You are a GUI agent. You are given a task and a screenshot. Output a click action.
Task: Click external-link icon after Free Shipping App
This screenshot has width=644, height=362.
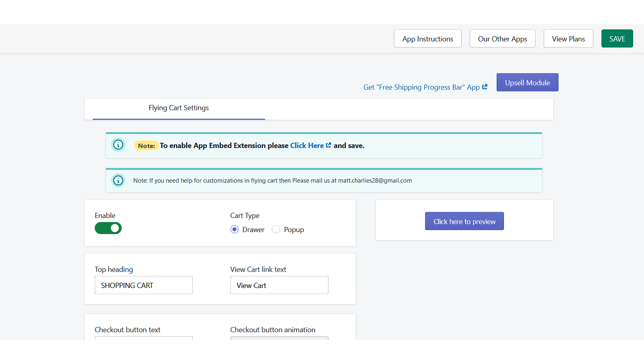[x=485, y=87]
